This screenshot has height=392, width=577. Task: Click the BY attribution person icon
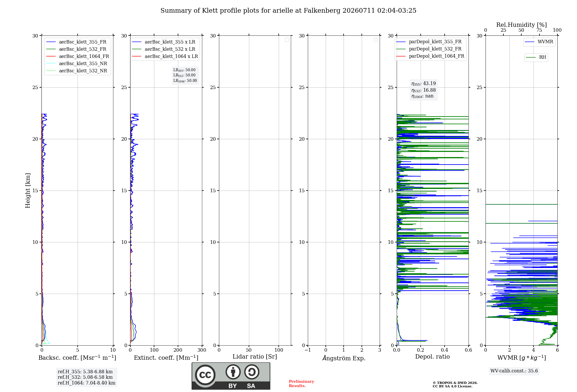point(233,372)
